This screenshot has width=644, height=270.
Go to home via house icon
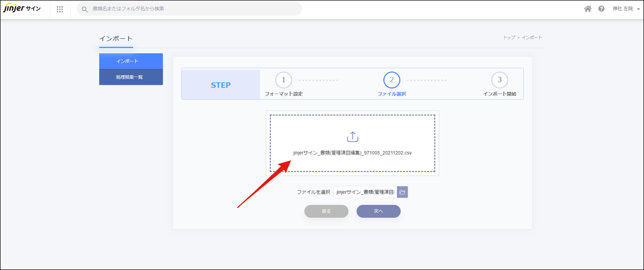pyautogui.click(x=588, y=9)
